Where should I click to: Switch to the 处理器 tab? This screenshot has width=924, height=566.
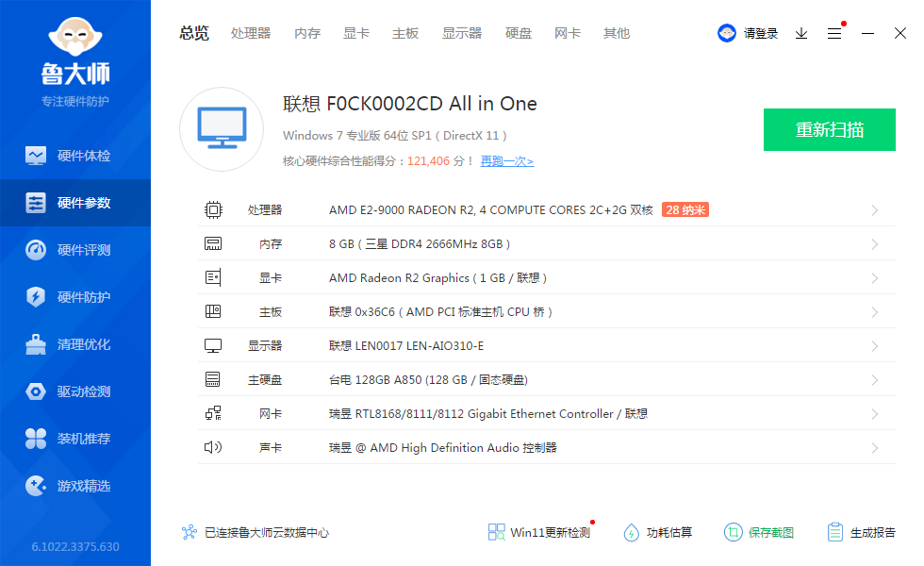(x=251, y=33)
